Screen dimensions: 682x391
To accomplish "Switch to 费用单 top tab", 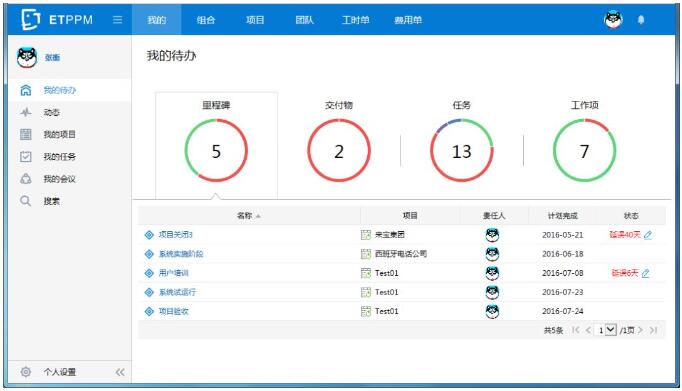I will click(408, 20).
